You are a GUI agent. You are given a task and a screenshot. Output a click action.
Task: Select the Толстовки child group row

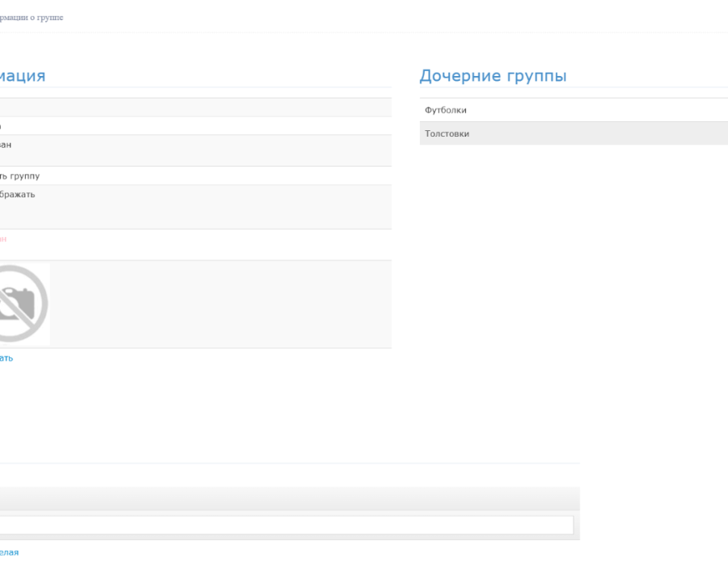pos(574,133)
